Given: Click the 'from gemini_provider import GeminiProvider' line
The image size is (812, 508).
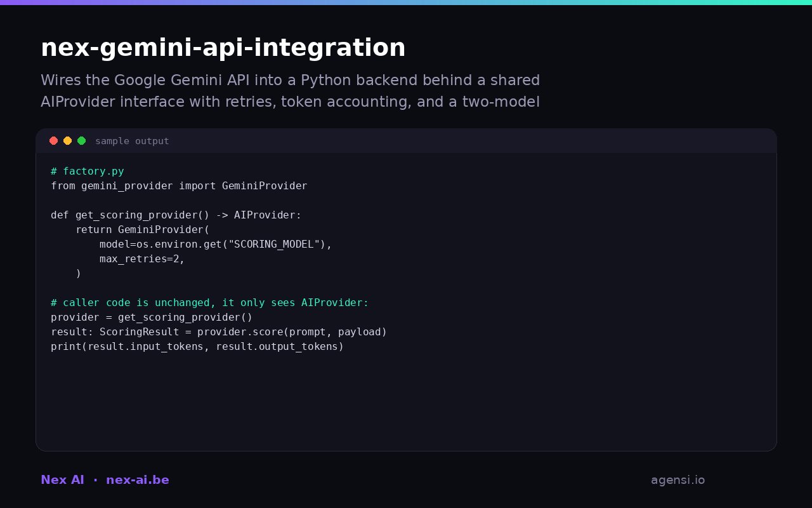Looking at the screenshot, I should click(x=179, y=186).
